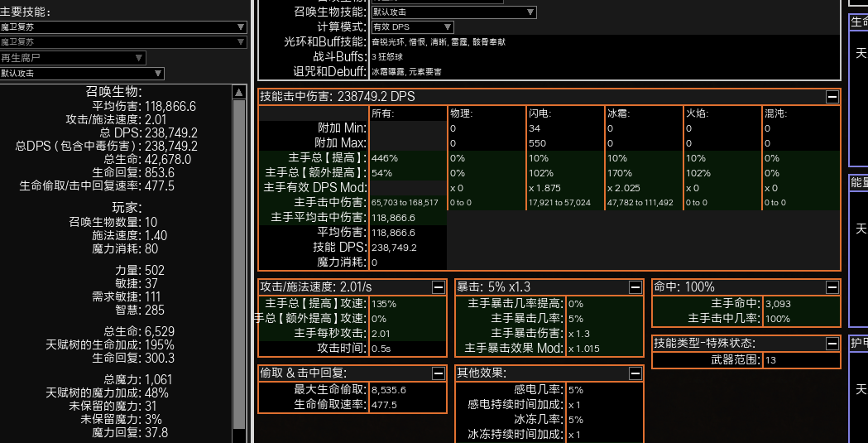Open the 默认攻击 dropdown under 再生腐尸

(82, 73)
